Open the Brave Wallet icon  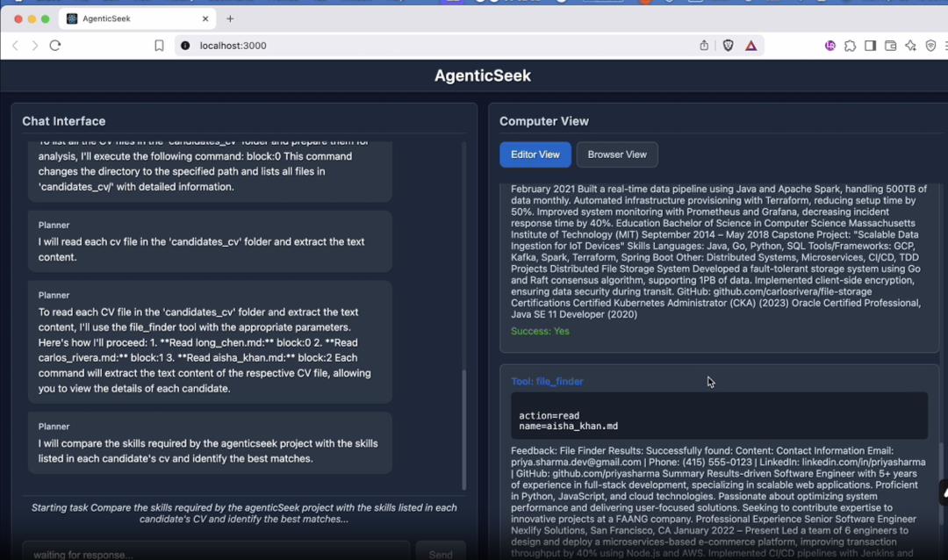[x=890, y=46]
